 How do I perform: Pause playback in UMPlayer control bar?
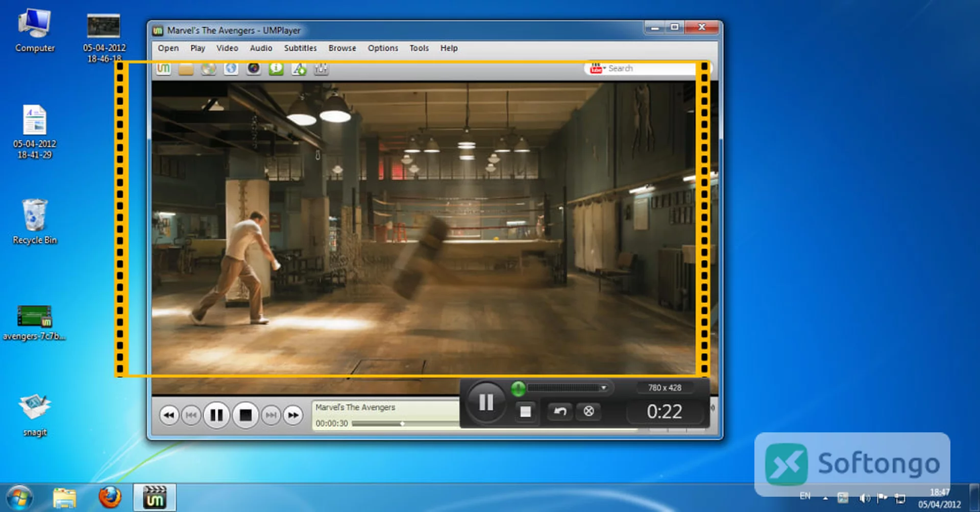216,415
